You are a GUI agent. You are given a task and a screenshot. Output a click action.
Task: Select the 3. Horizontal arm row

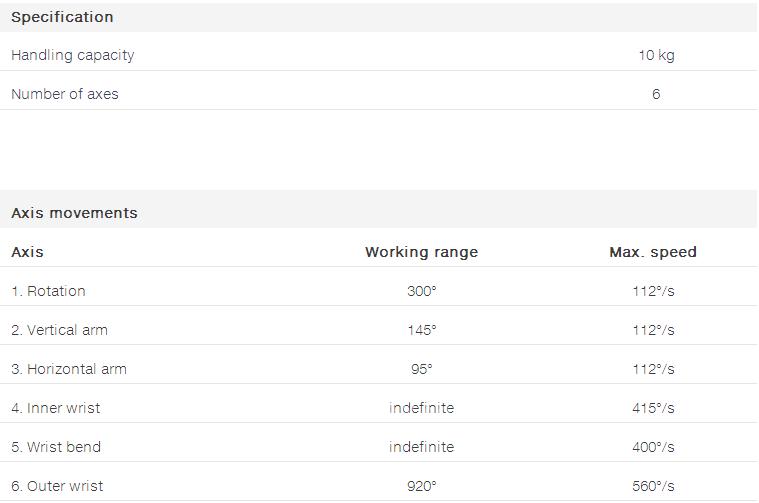point(69,369)
